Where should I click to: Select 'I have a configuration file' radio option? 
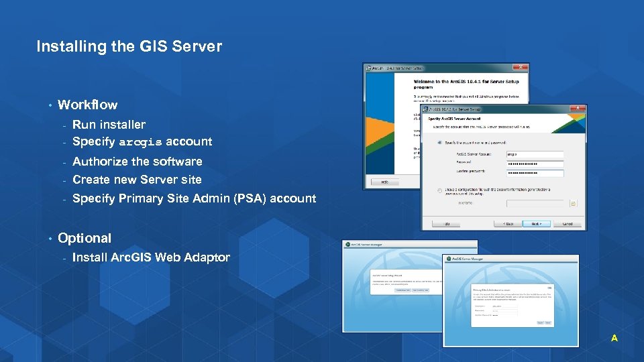439,191
